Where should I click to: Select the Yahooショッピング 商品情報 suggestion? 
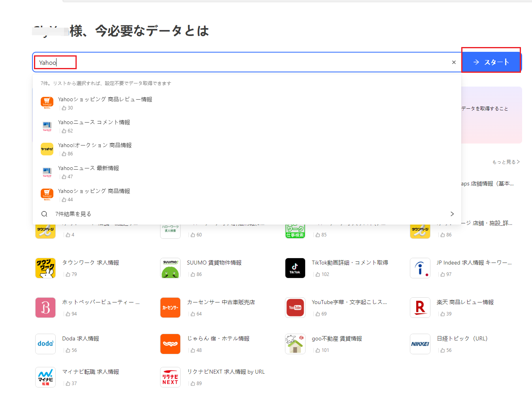(x=94, y=191)
